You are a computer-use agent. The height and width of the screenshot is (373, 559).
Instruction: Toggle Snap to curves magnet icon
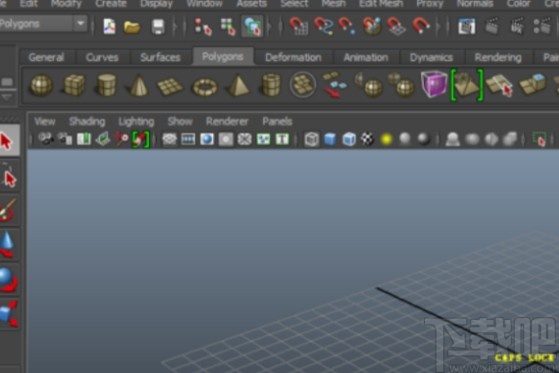(324, 26)
